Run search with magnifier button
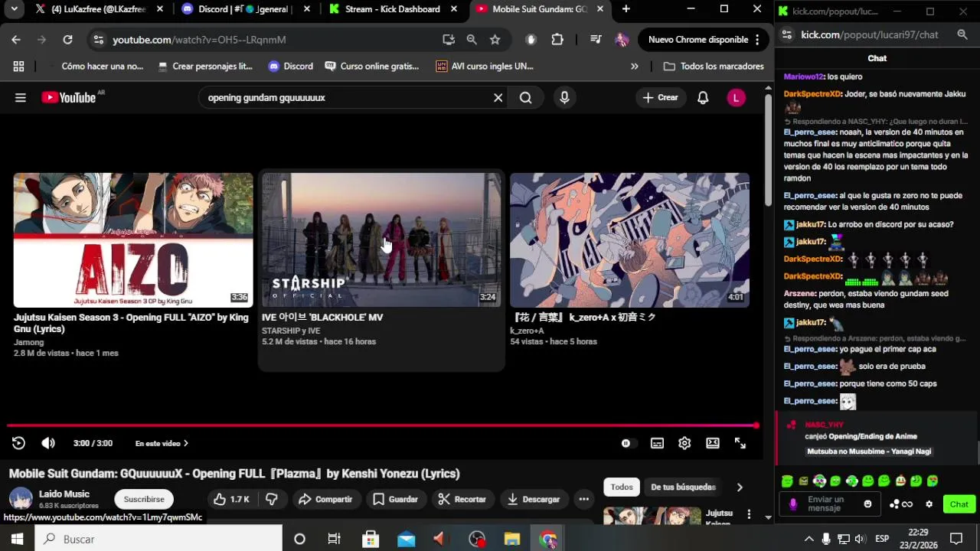The width and height of the screenshot is (980, 551). tap(525, 98)
